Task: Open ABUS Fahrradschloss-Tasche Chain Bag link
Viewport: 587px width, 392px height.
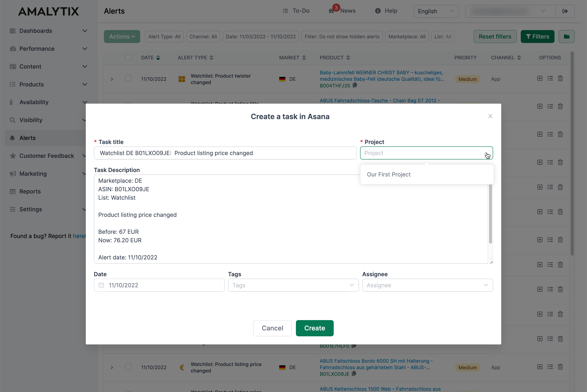Action: tap(380, 100)
